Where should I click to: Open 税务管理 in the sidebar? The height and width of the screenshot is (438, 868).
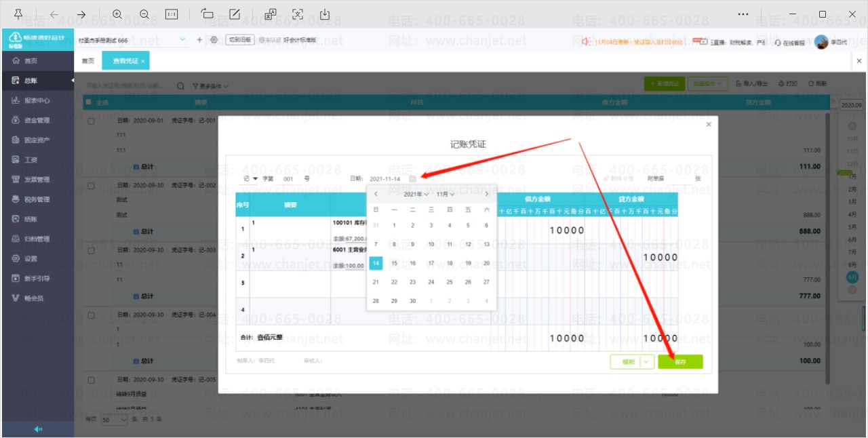tap(37, 199)
